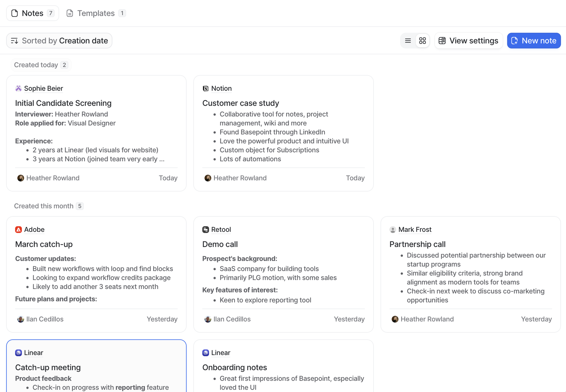Open View settings panel

(469, 41)
